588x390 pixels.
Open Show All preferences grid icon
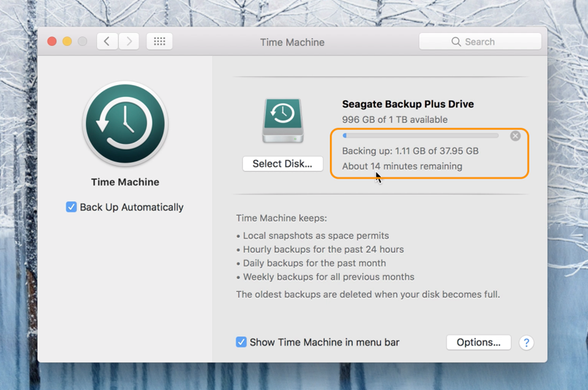pyautogui.click(x=159, y=41)
